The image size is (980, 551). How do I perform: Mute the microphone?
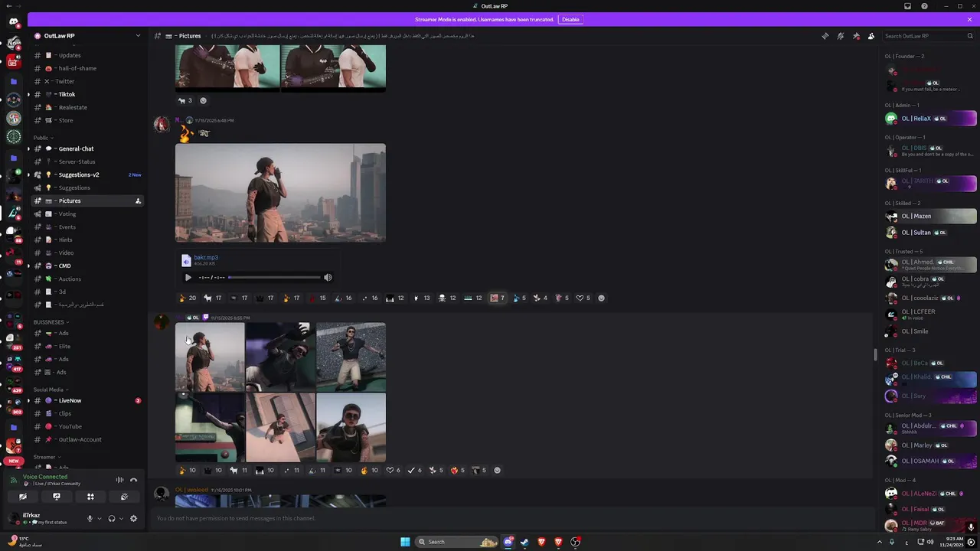click(90, 518)
